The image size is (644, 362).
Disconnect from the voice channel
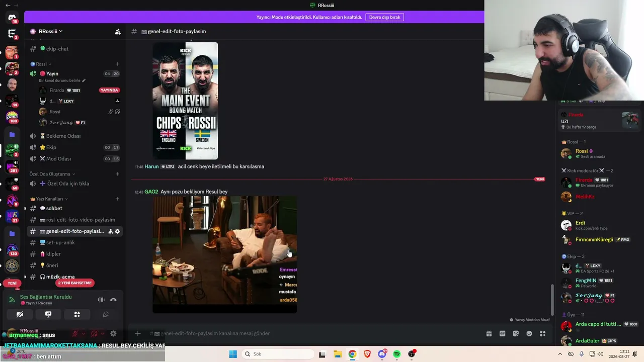(x=113, y=300)
